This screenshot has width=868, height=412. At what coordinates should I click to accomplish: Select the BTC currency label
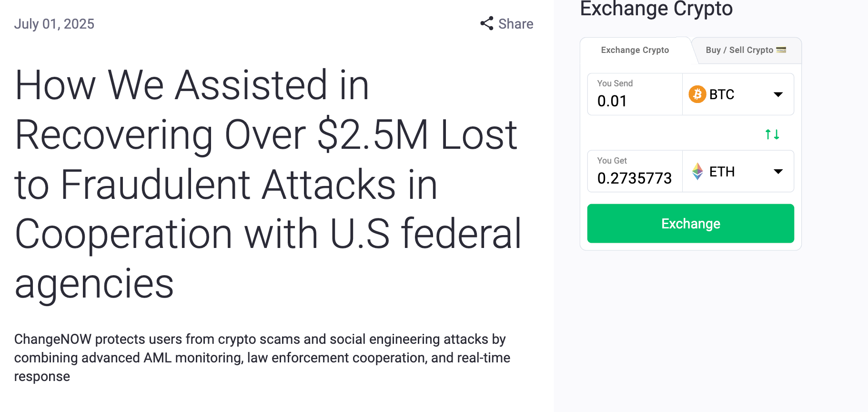coord(721,94)
